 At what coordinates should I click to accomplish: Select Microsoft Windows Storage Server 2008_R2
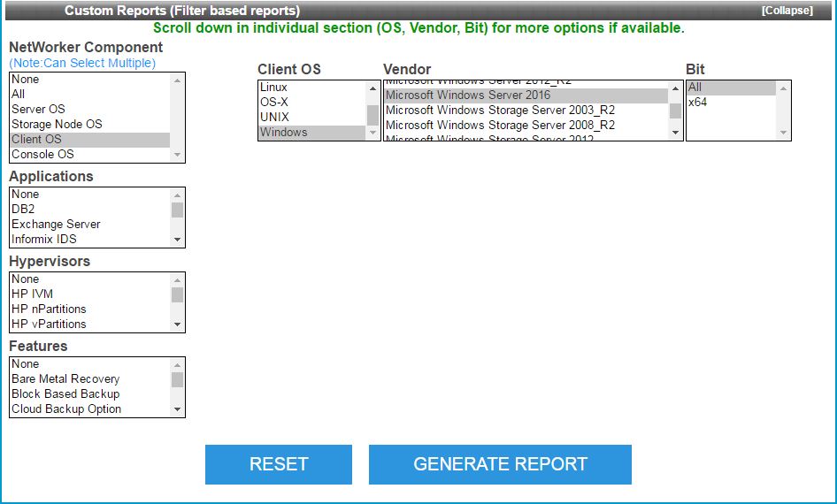point(526,125)
